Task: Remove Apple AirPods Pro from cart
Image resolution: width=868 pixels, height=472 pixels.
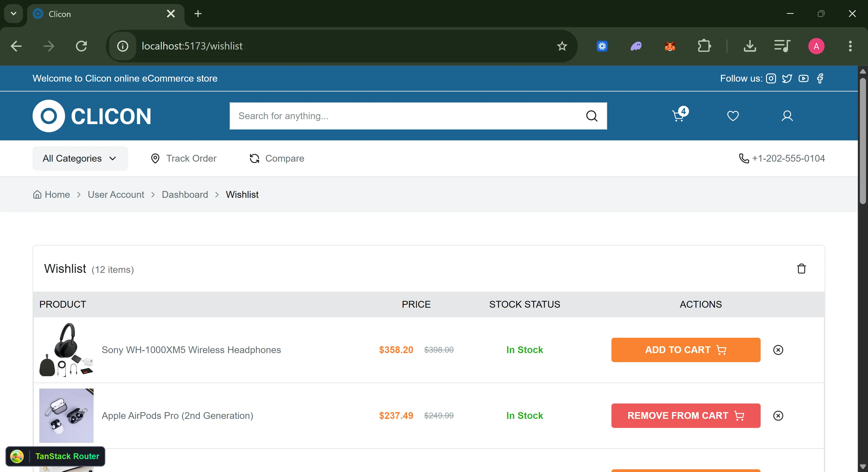Action: click(x=686, y=415)
